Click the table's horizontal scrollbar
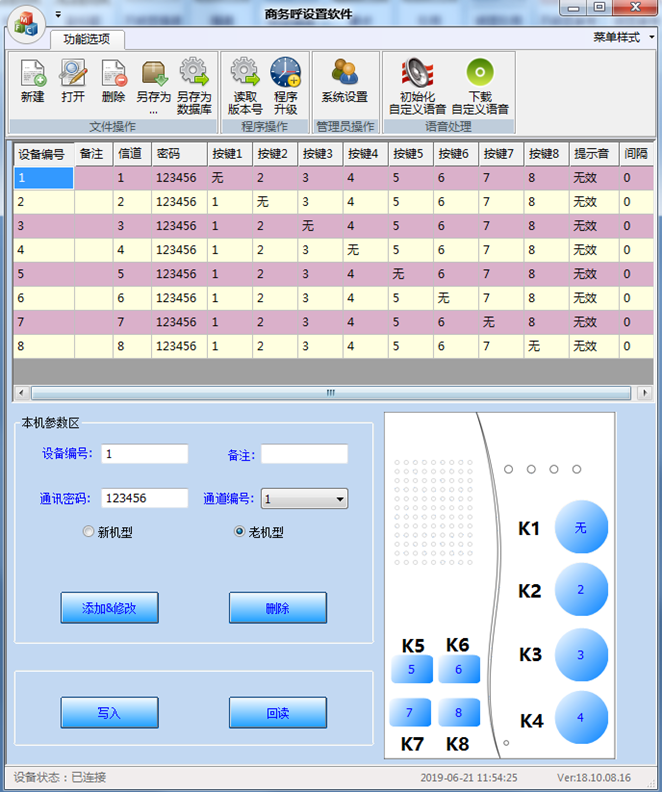Screen dimensions: 662x794 (x=330, y=393)
